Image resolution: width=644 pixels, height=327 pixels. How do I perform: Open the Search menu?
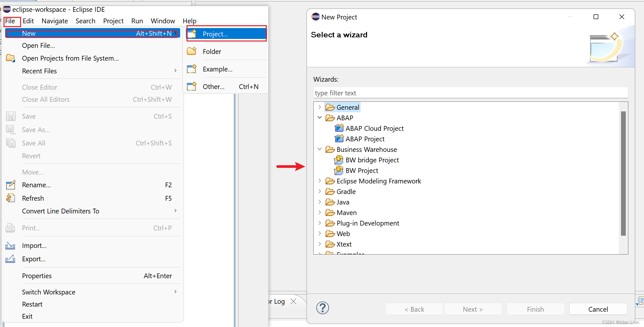[85, 21]
